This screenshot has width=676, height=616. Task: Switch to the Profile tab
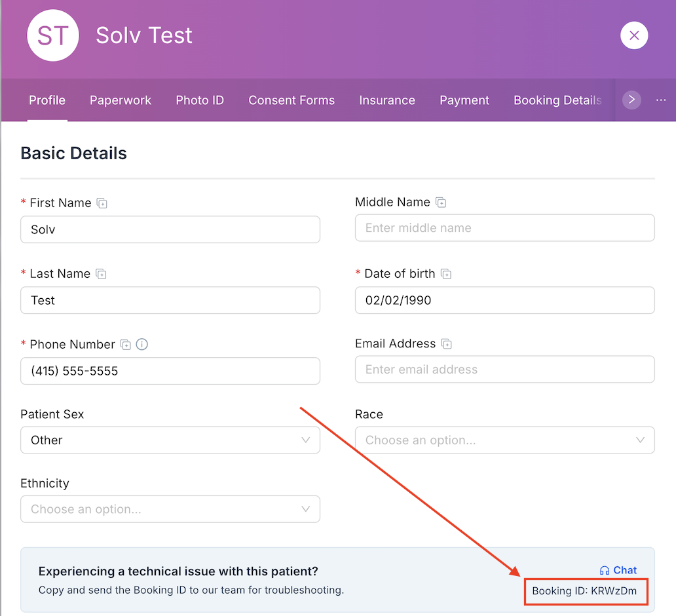(47, 100)
